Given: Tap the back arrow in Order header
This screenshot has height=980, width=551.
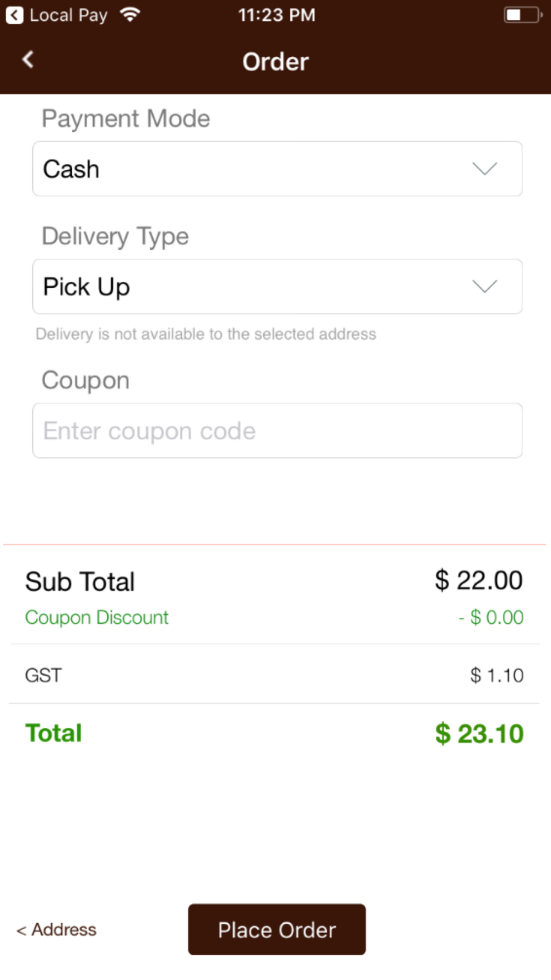Looking at the screenshot, I should tap(28, 60).
